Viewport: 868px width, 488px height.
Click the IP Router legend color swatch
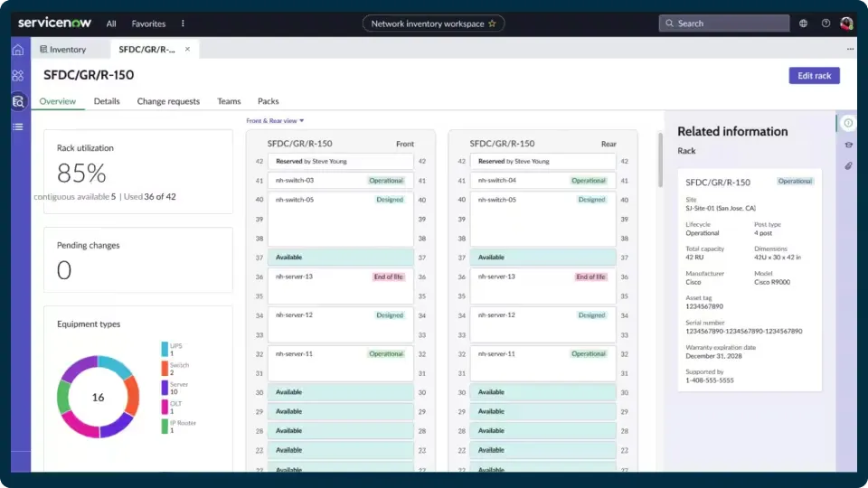pos(165,426)
